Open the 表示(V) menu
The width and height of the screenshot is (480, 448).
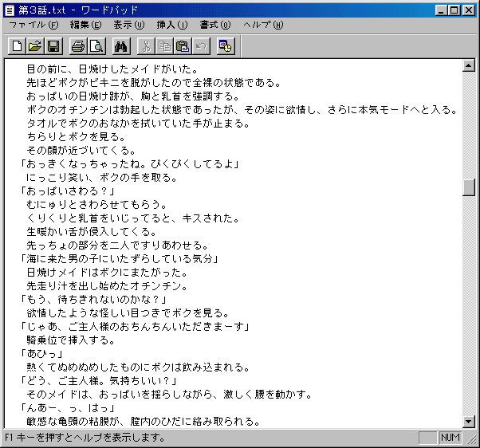tap(128, 25)
